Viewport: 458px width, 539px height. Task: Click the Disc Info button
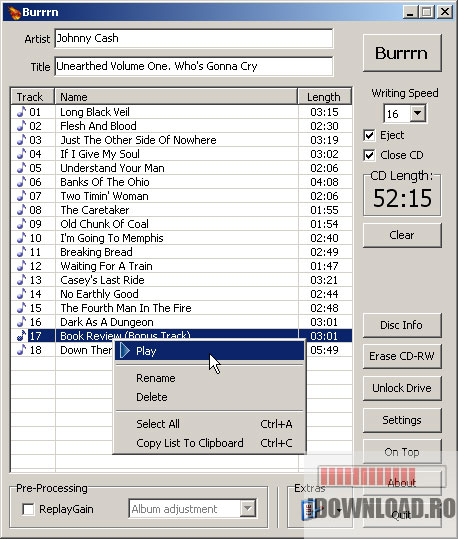point(402,325)
